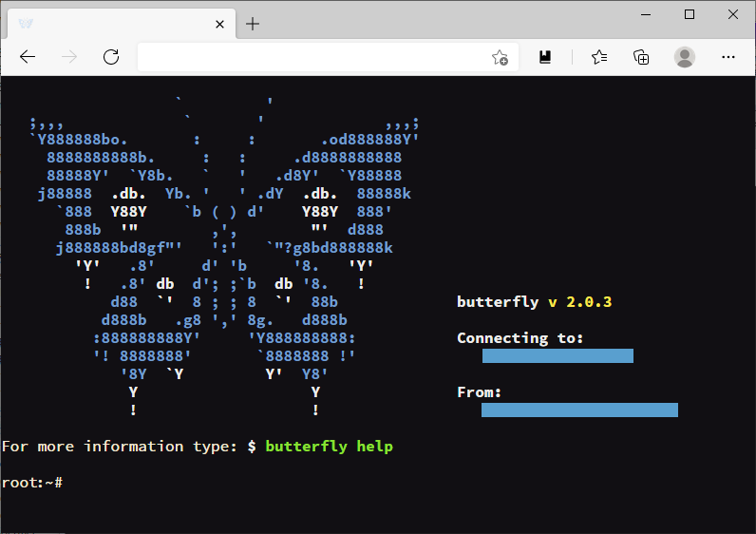Click the 'From:' label
Screen dimensions: 756x534
coord(480,392)
